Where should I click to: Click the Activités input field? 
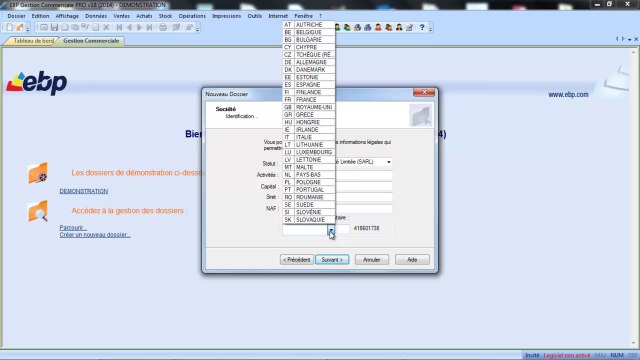tap(363, 175)
